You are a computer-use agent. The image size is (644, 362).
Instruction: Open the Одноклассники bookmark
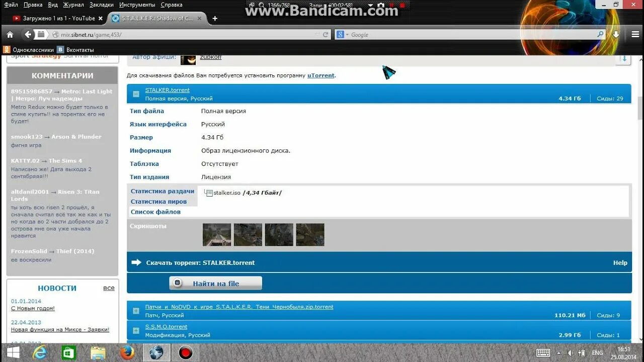[29, 50]
